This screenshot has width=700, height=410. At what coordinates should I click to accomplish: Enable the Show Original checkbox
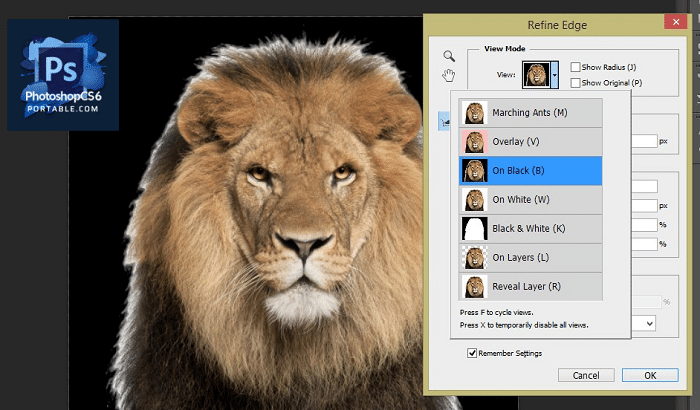pyautogui.click(x=575, y=82)
